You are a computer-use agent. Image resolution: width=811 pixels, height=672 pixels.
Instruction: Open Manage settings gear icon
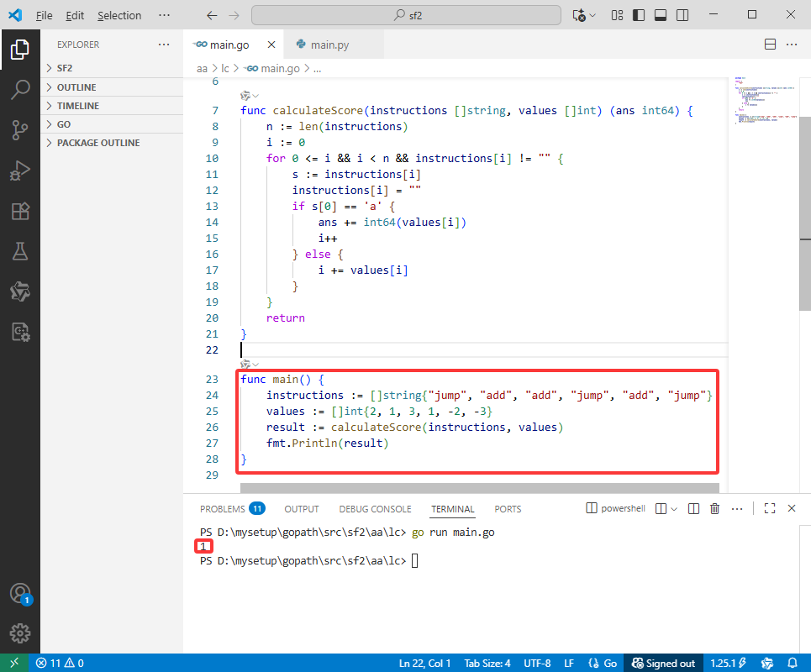click(19, 633)
